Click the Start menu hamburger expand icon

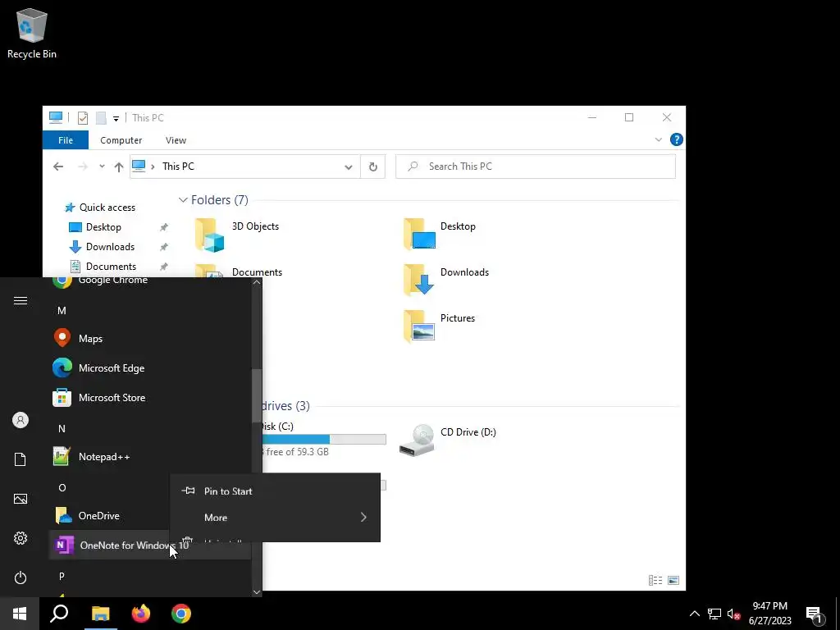(x=21, y=300)
